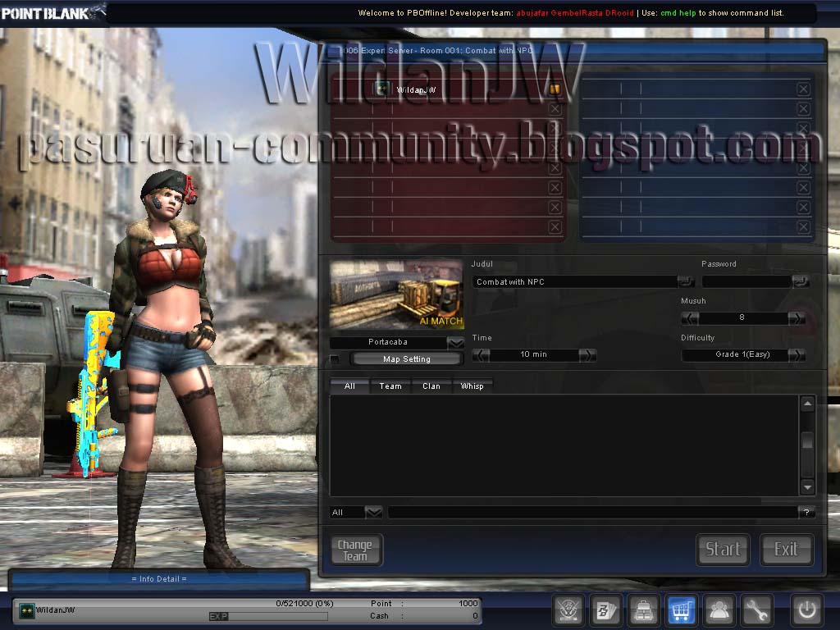Click the Change Team button
840x630 pixels.
click(x=355, y=550)
